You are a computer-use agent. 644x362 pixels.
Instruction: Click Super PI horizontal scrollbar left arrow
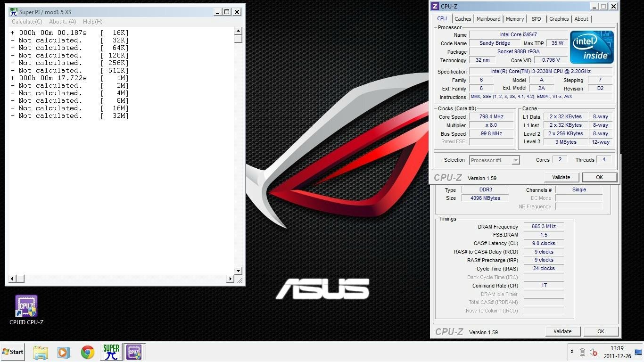[x=12, y=279]
